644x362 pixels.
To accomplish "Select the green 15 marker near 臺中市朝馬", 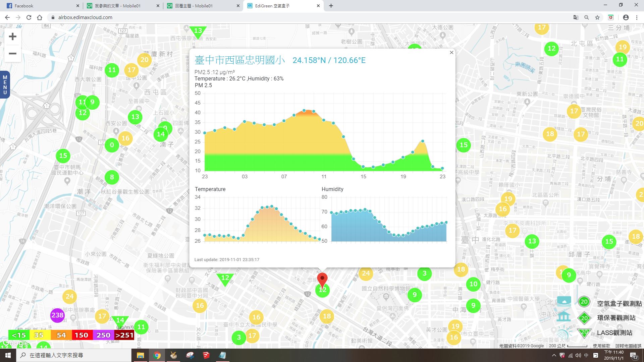I will click(x=63, y=156).
